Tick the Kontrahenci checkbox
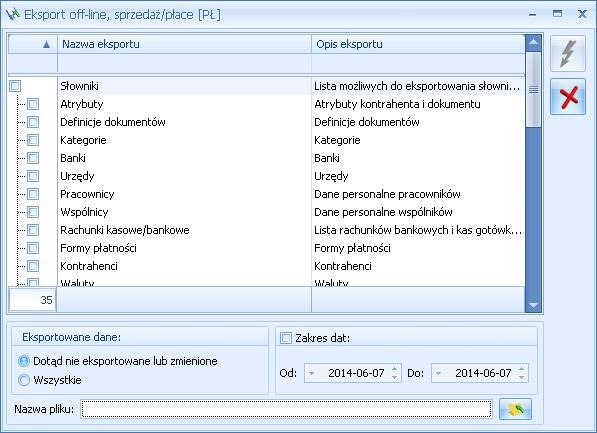Image resolution: width=597 pixels, height=433 pixels. click(x=33, y=266)
